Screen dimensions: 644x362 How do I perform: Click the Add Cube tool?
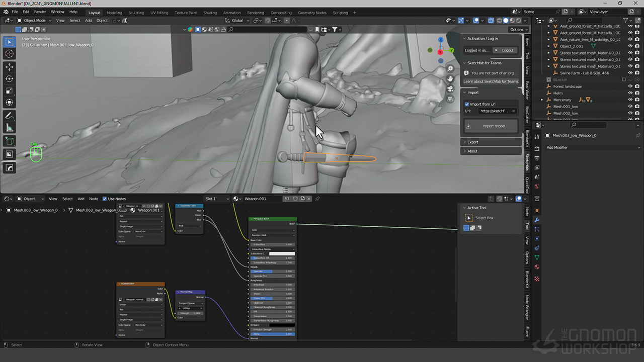tap(10, 141)
